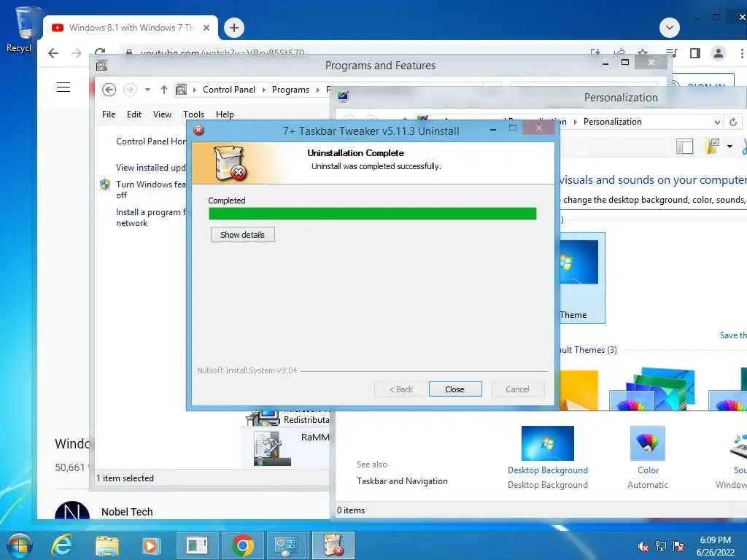
Task: Select the YouTube Windows 8.1 tab
Action: pos(131,28)
